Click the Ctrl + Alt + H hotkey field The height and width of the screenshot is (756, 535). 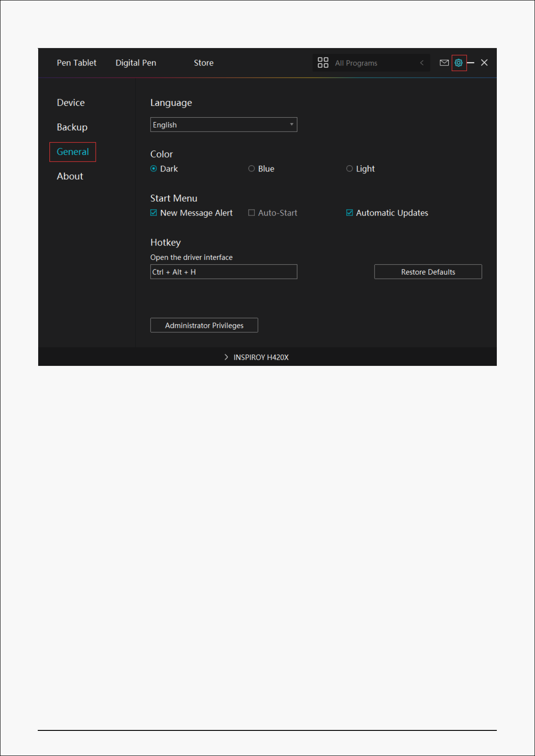(223, 272)
